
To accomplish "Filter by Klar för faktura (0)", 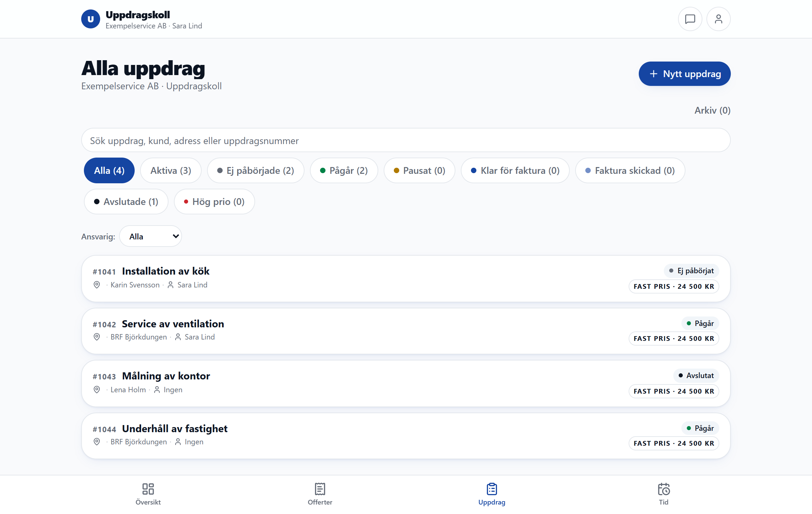I will point(515,170).
